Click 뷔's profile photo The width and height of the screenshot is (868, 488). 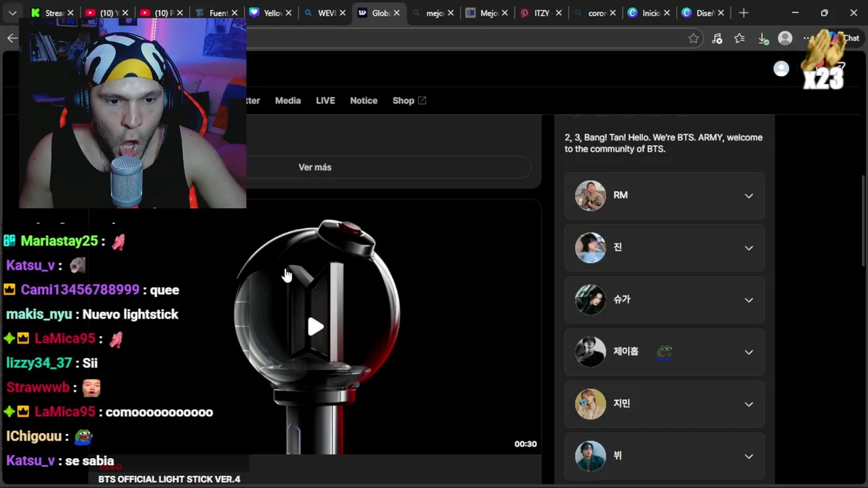pos(590,456)
